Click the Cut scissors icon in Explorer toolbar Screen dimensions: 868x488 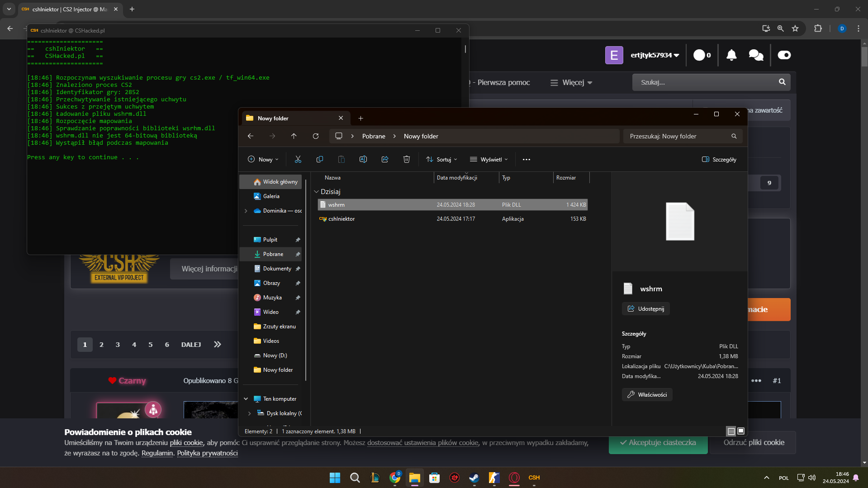(x=298, y=159)
